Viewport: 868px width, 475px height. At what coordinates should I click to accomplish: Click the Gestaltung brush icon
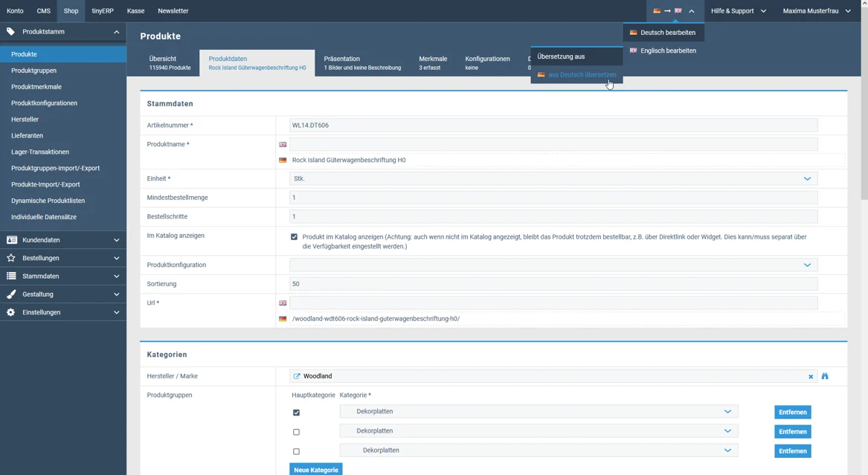click(x=11, y=294)
